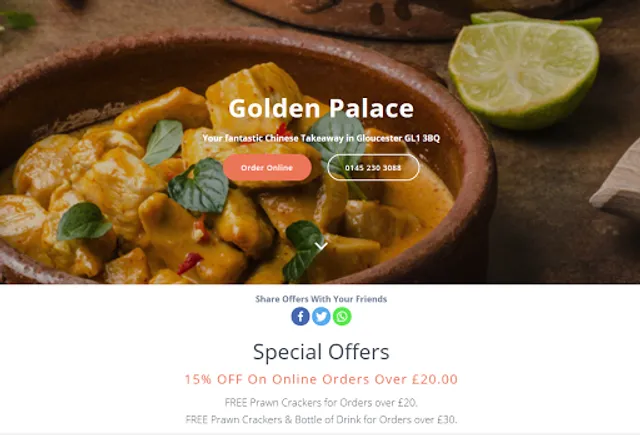This screenshot has height=435, width=640.
Task: Share the offers through WhatsApp icon
Action: click(342, 316)
